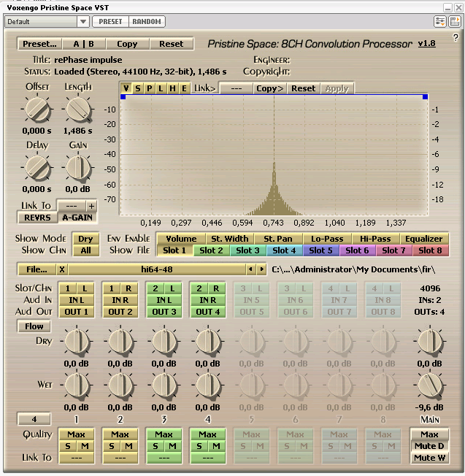465x476 pixels.
Task: Open the channel count selector showing 4
Action: [x=34, y=419]
